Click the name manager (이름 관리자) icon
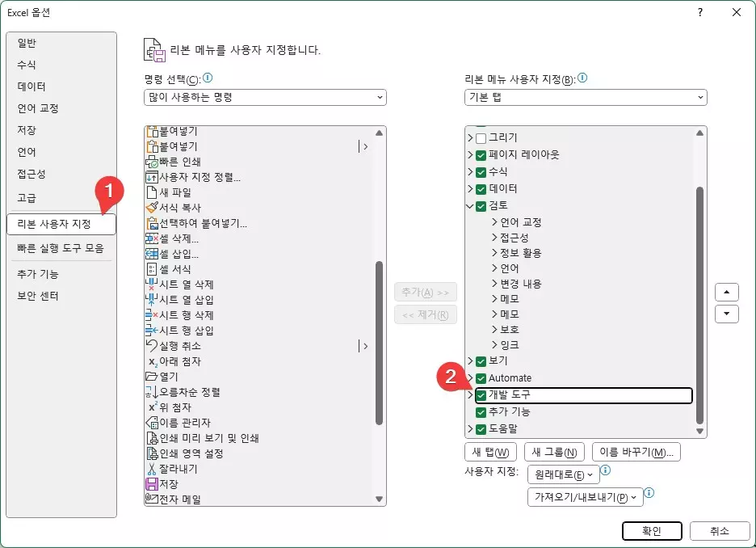 pos(151,423)
